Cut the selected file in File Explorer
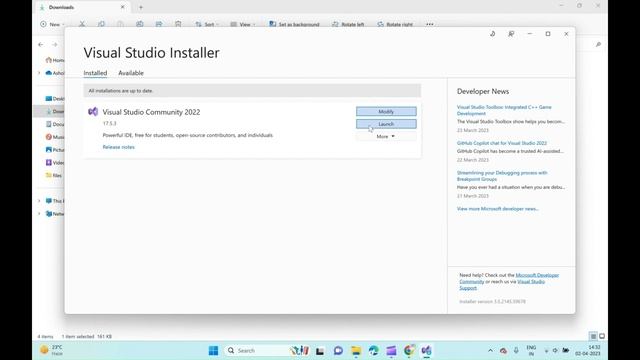 pos(82,24)
